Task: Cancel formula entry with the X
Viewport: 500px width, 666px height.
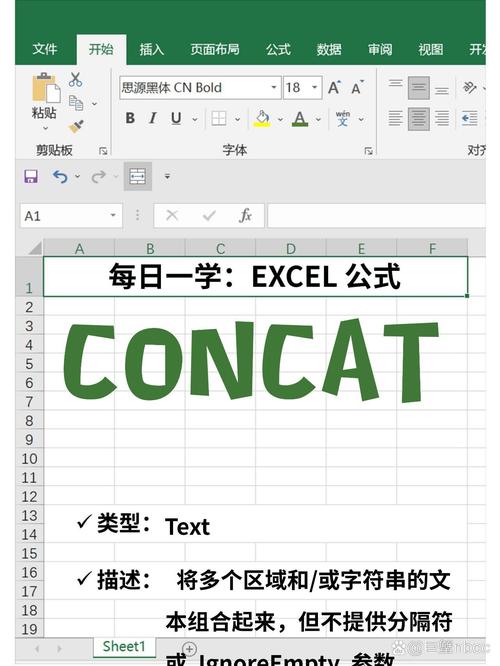Action: pos(172,215)
